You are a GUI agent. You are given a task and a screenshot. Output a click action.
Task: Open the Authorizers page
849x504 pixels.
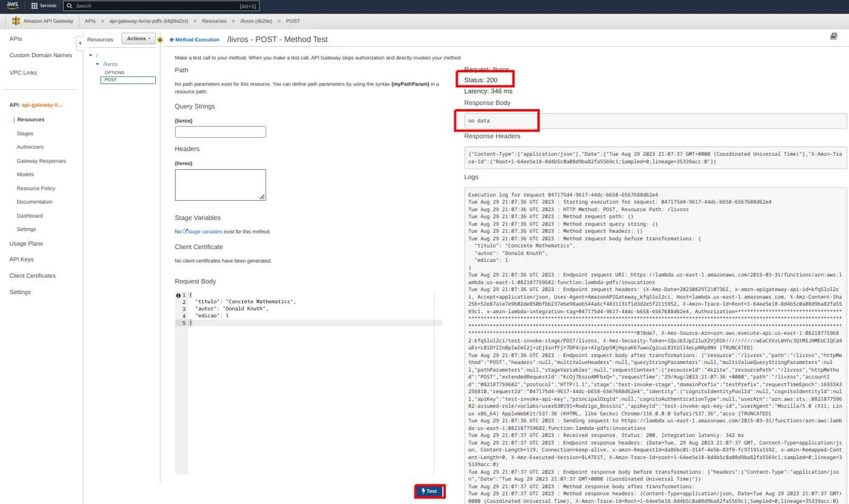pyautogui.click(x=30, y=147)
